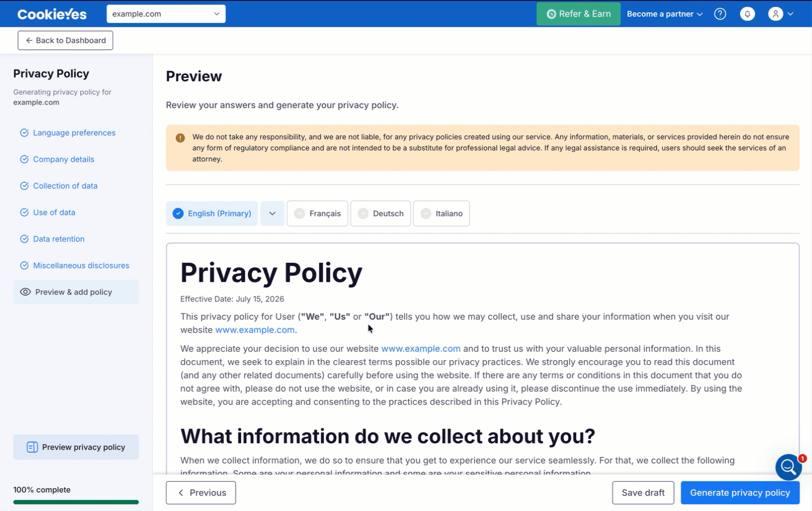Click the Generate privacy policy button
812x511 pixels.
pos(740,493)
